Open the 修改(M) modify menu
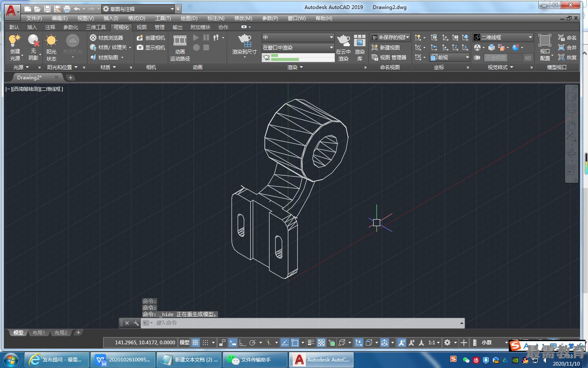588x368 pixels. [243, 18]
